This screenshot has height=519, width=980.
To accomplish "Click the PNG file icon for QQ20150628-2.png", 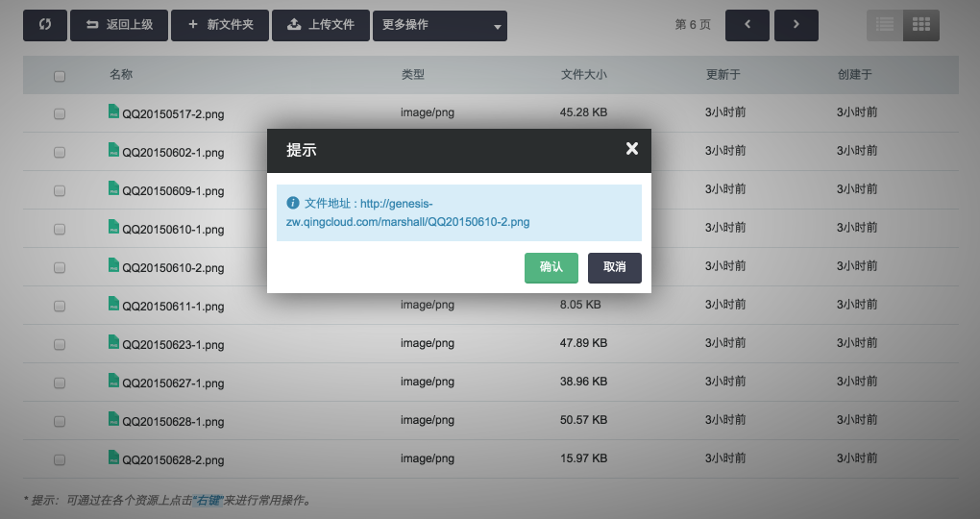I will coord(113,457).
